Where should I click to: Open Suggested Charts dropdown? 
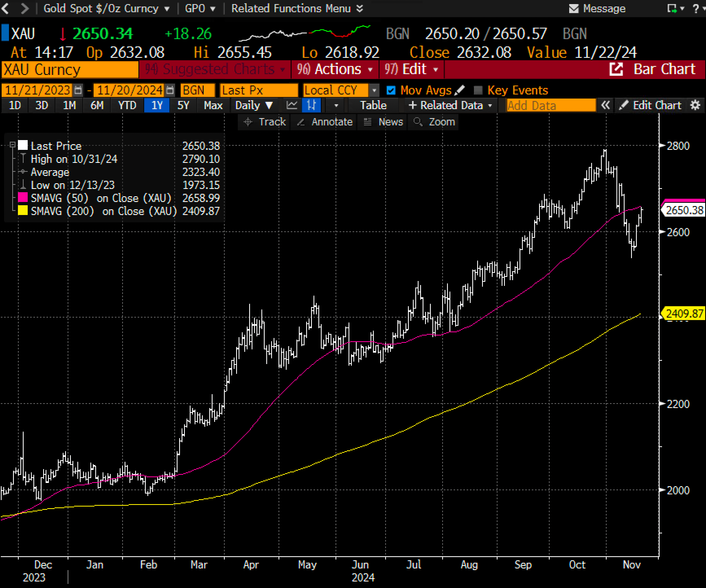point(215,70)
